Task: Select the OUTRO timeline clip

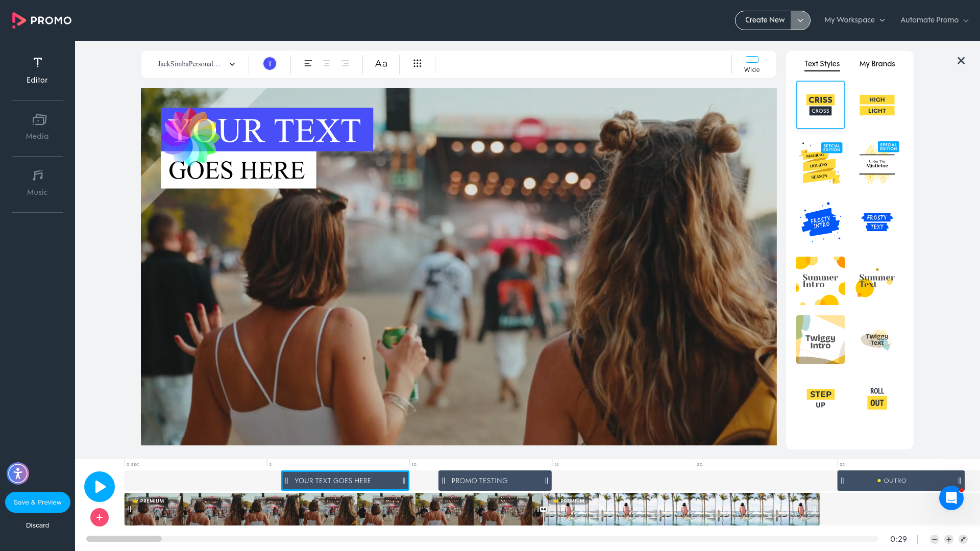Action: click(x=901, y=481)
